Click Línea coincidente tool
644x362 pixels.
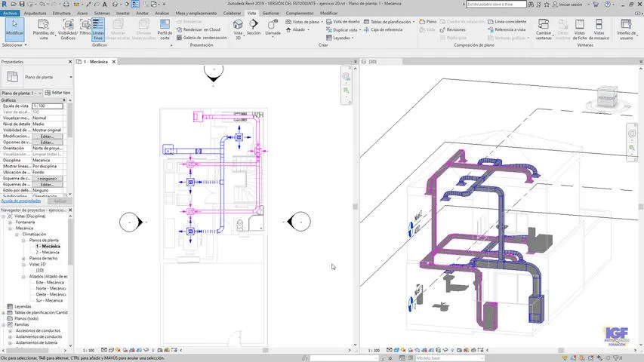[x=507, y=21]
